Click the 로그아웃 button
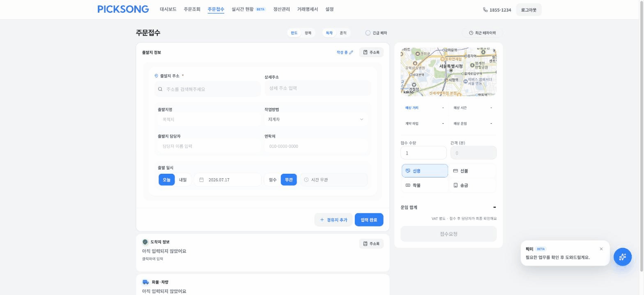644x295 pixels. pos(529,10)
